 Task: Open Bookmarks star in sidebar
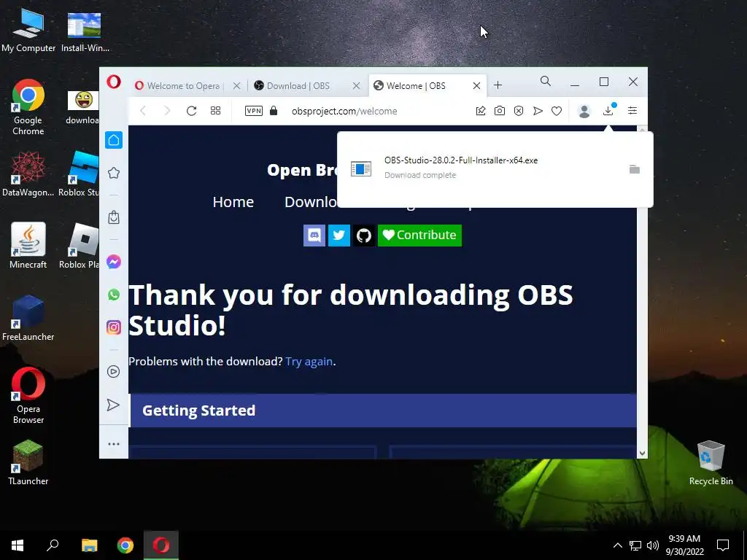114,173
